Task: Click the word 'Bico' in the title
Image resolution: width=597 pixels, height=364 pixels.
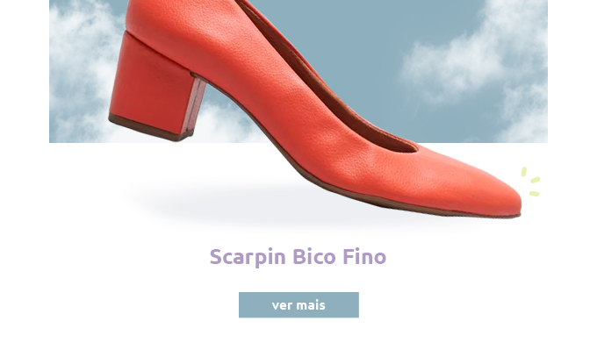Action: coord(314,256)
